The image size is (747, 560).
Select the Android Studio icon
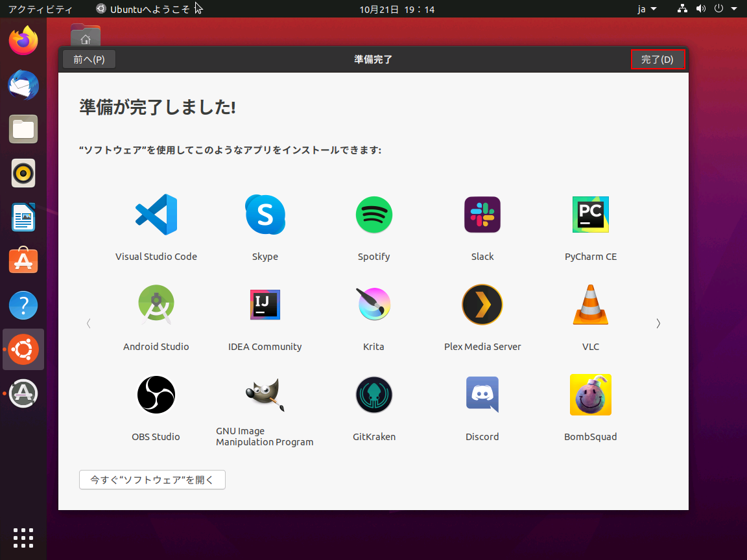[x=156, y=304]
